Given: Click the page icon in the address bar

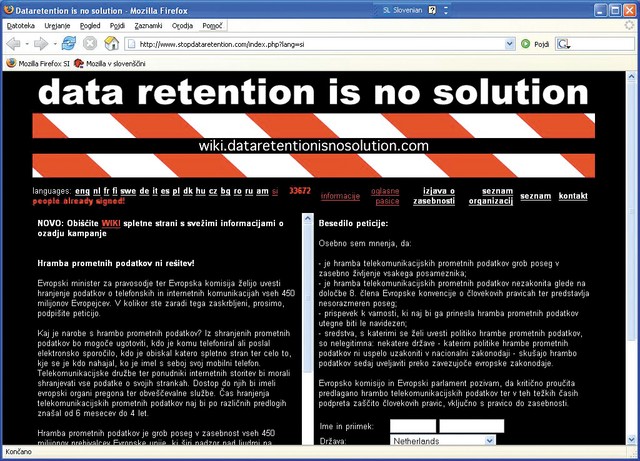Looking at the screenshot, I should pyautogui.click(x=131, y=44).
